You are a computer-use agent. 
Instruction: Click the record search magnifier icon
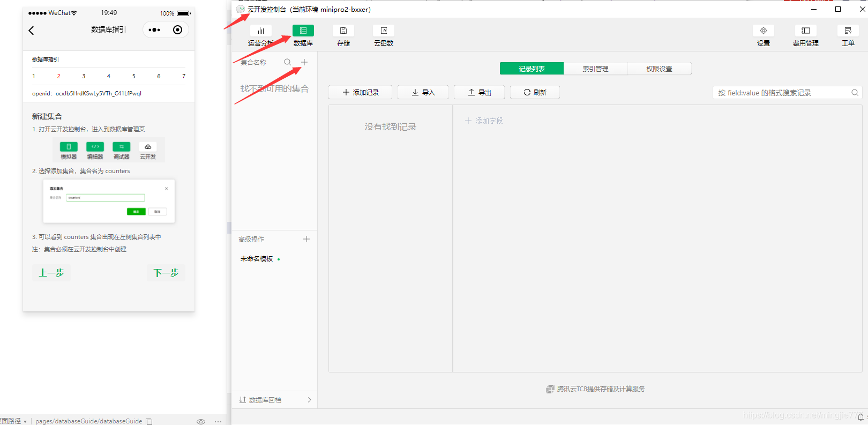point(855,93)
